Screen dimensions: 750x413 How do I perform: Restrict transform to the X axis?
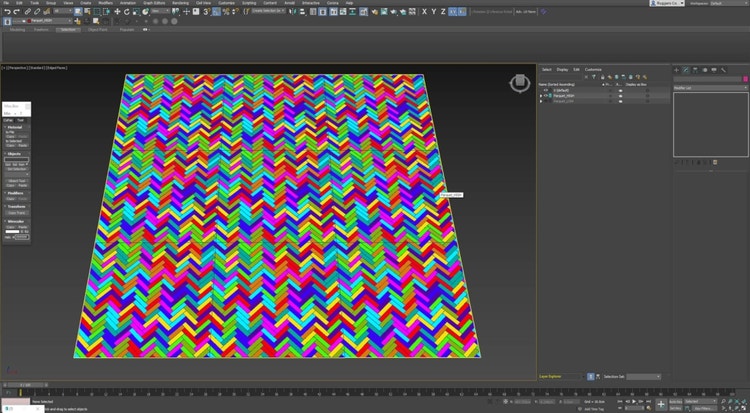coord(424,12)
